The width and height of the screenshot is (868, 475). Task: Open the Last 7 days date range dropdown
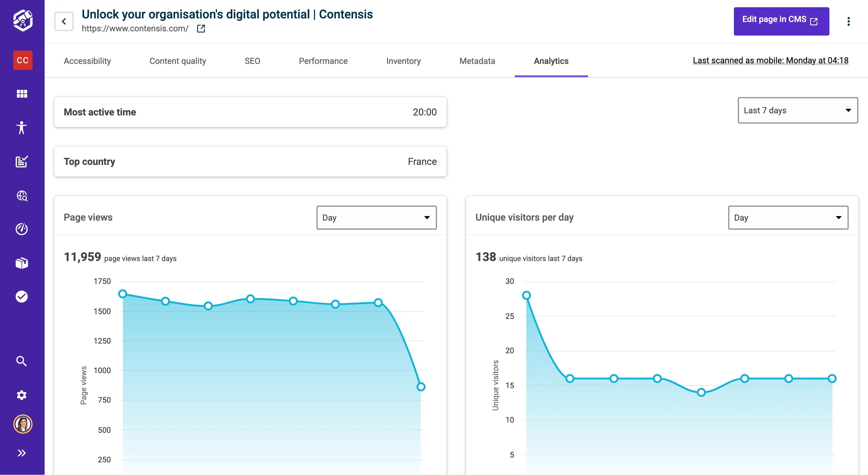coord(797,110)
